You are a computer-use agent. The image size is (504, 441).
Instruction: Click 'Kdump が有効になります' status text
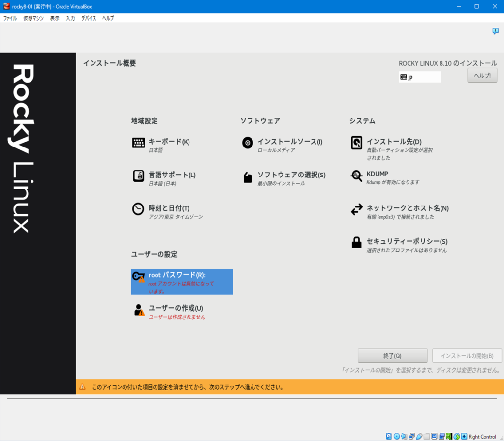pos(393,182)
